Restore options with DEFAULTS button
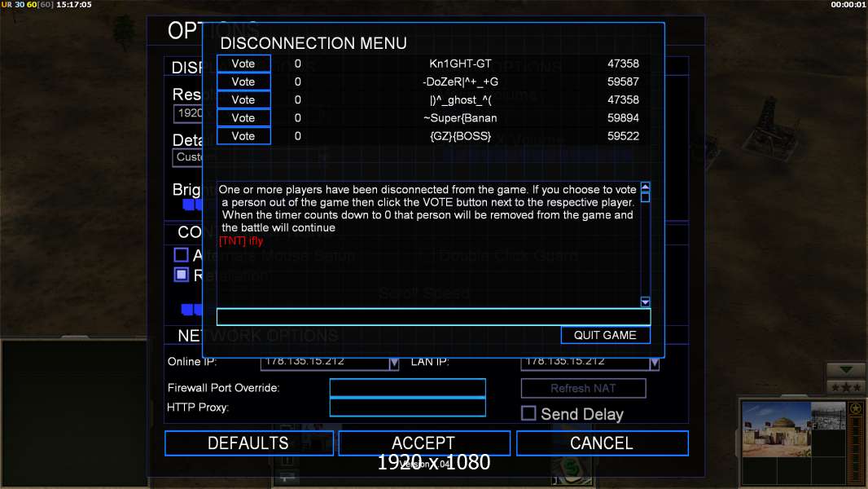This screenshot has height=489, width=868. [249, 443]
